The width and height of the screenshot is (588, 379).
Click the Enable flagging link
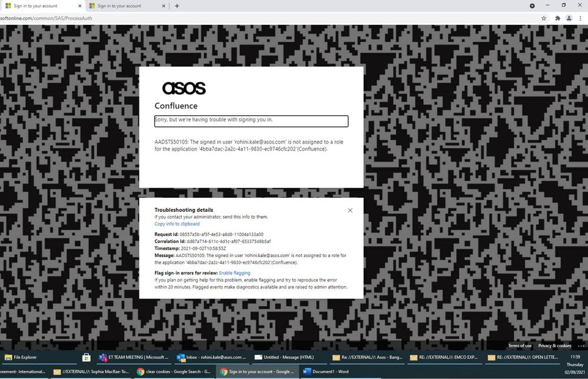coord(234,273)
